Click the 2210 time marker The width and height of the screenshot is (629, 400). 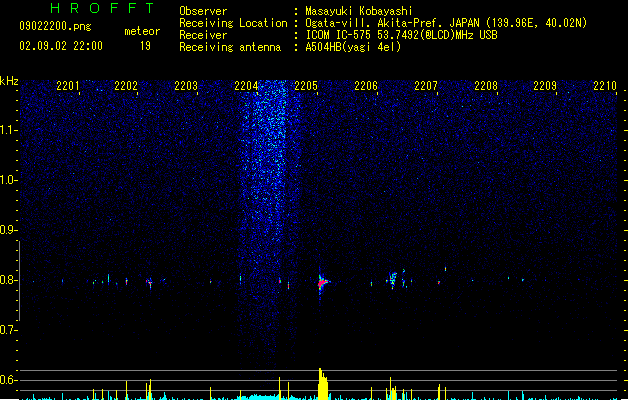point(605,85)
